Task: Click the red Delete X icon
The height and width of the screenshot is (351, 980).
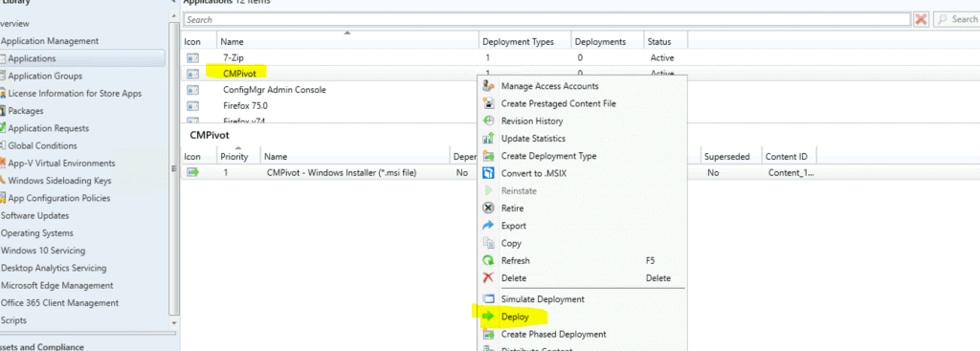Action: coord(489,278)
